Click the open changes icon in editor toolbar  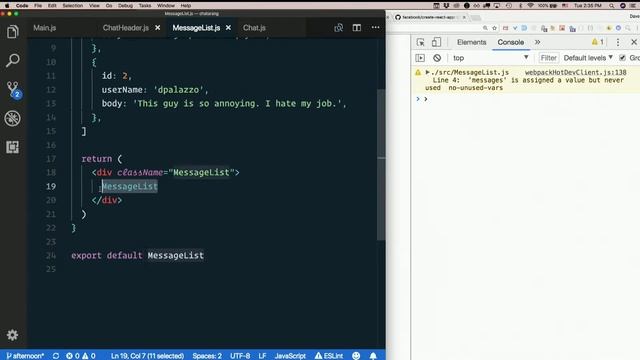tap(338, 28)
